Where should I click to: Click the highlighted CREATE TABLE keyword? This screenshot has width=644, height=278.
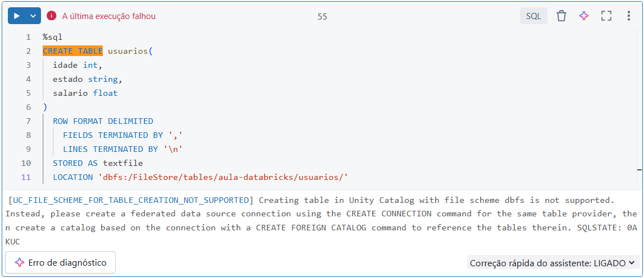tap(72, 51)
